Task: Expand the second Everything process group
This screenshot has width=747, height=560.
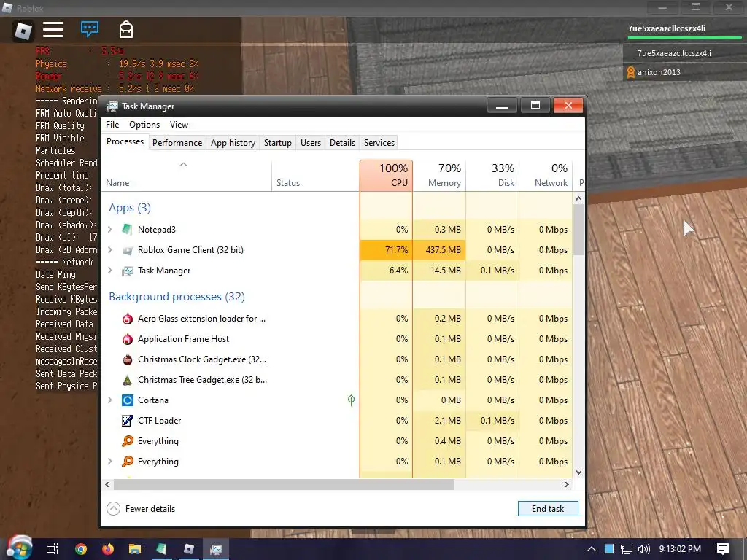Action: (x=110, y=462)
